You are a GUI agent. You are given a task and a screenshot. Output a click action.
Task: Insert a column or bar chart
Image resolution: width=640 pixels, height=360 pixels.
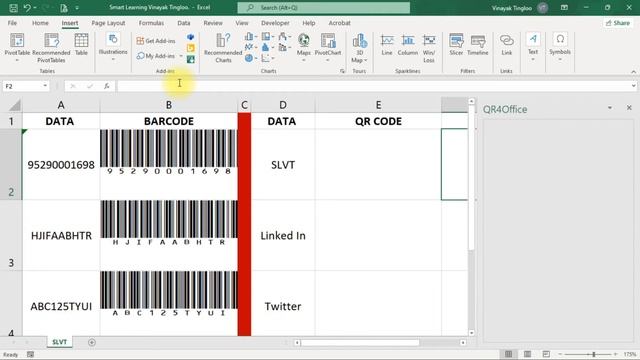point(251,37)
